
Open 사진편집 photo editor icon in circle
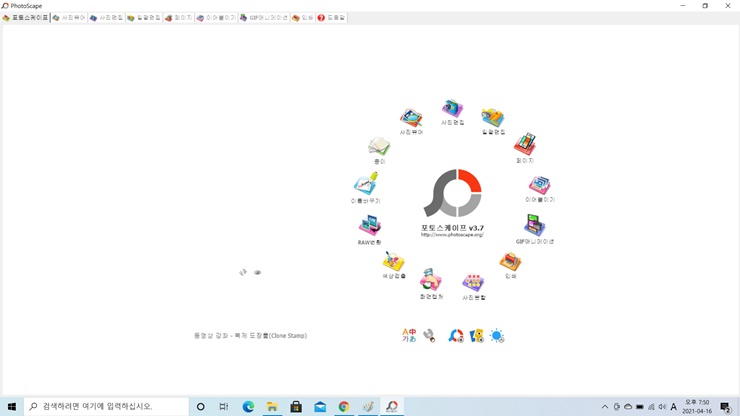(452, 112)
